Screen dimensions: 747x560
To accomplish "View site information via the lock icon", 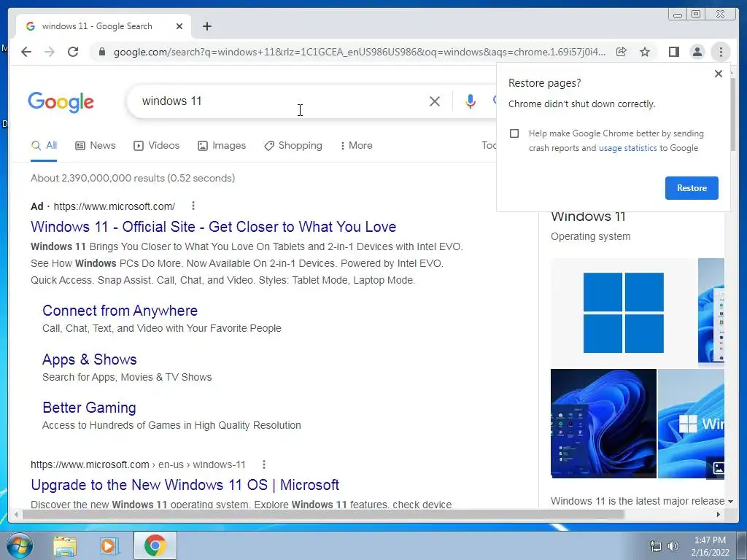I will click(101, 52).
